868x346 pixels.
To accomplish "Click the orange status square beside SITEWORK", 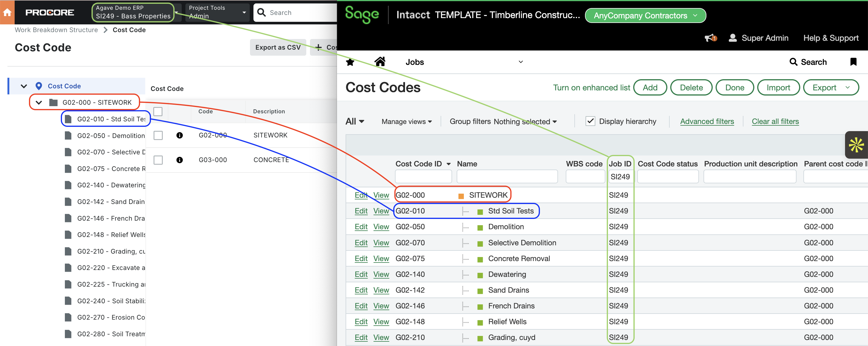I will pos(461,195).
